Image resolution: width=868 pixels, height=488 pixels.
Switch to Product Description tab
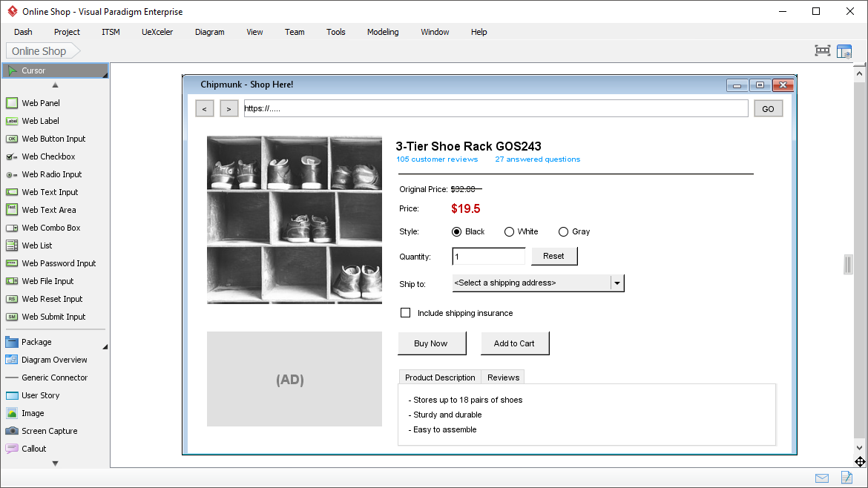pyautogui.click(x=440, y=377)
